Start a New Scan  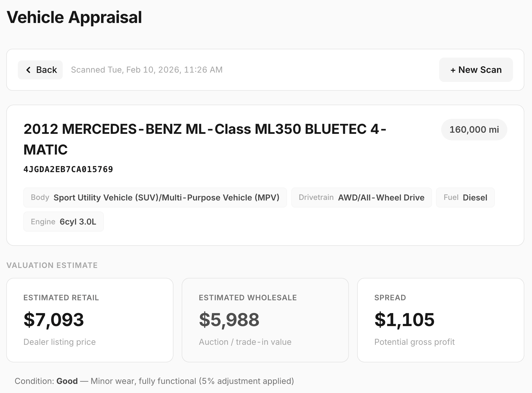476,70
